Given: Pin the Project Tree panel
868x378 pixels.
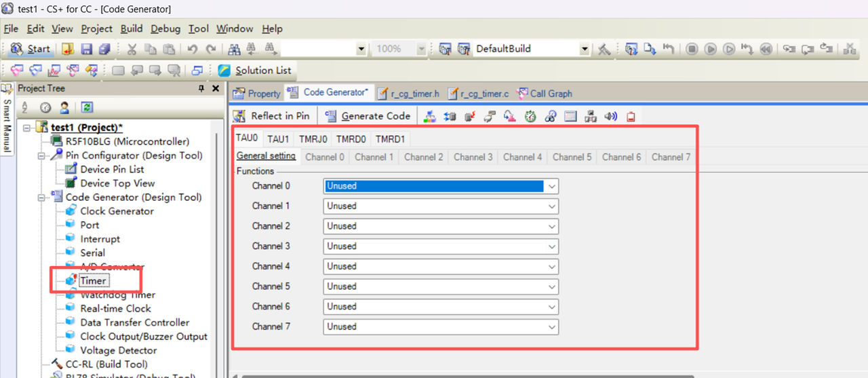Looking at the screenshot, I should (x=201, y=89).
